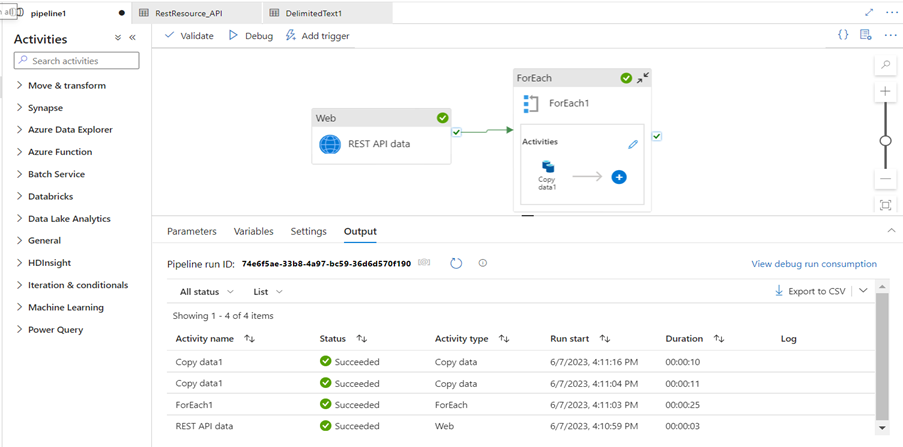Toggle sort order on Run start column
This screenshot has height=447, width=903.
[x=605, y=339]
